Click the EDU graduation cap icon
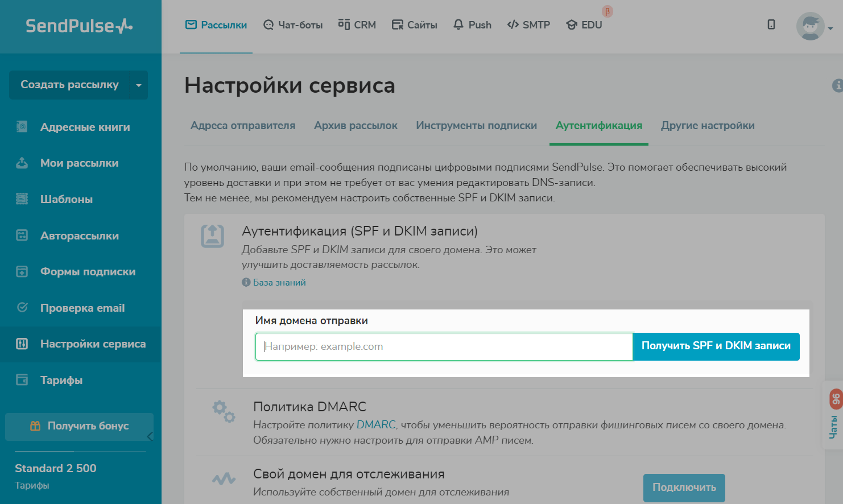843x504 pixels. pyautogui.click(x=572, y=24)
